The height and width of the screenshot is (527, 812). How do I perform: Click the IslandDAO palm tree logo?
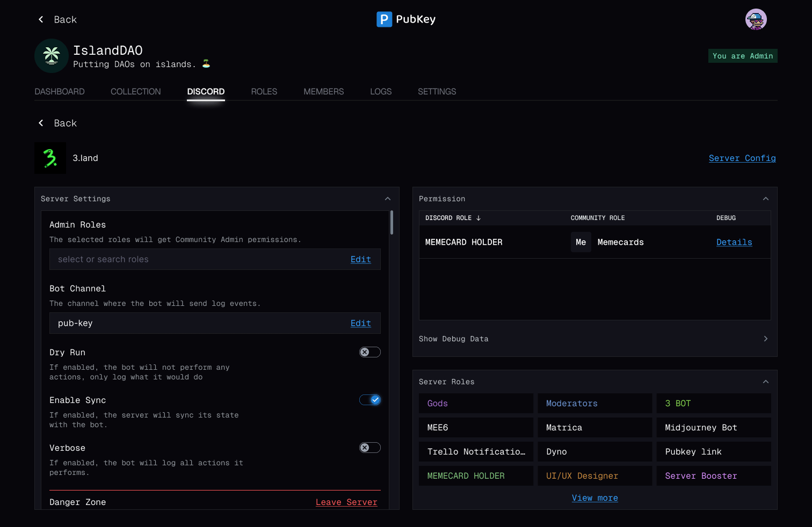pos(52,56)
